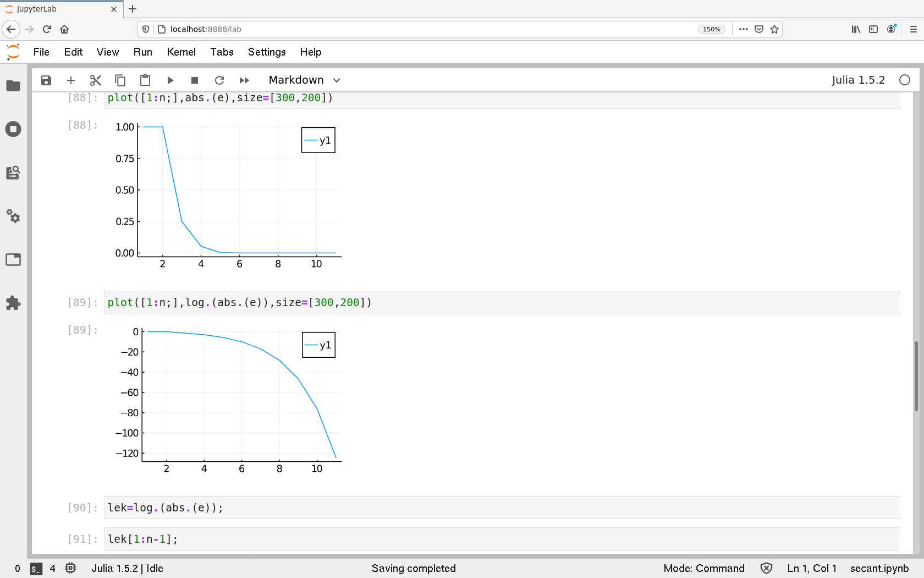Cut the selected cell with the scissors icon
The height and width of the screenshot is (578, 924).
click(96, 80)
